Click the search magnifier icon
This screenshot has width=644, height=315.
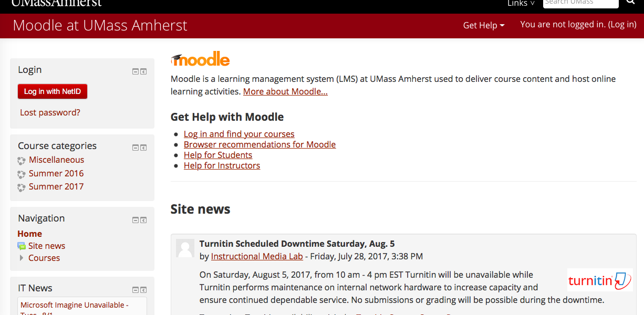pyautogui.click(x=630, y=3)
